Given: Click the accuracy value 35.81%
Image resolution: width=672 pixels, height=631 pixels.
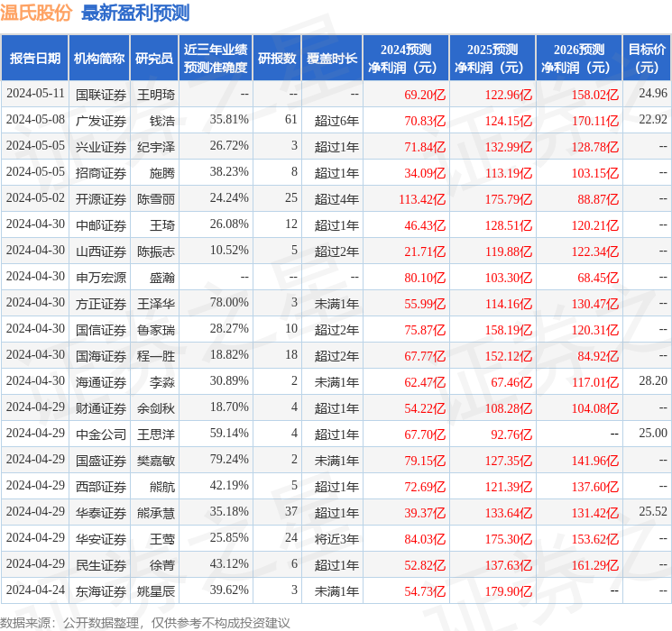Looking at the screenshot, I should (229, 120).
